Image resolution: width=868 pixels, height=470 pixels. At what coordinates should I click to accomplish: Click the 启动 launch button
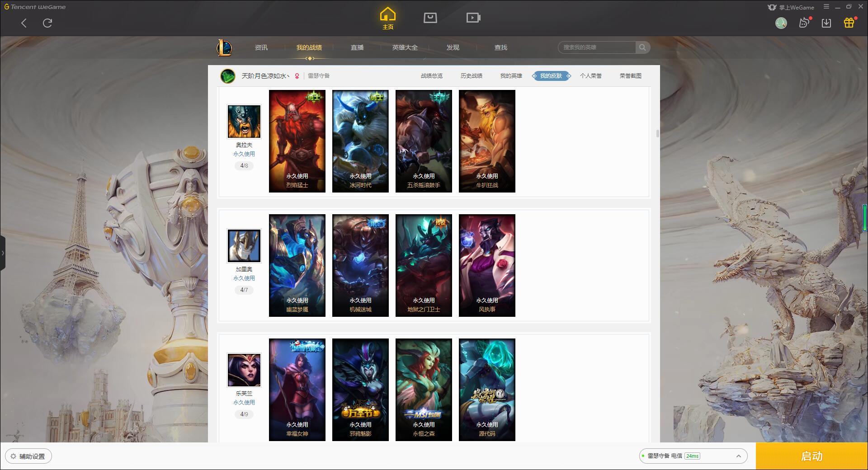[811, 456]
